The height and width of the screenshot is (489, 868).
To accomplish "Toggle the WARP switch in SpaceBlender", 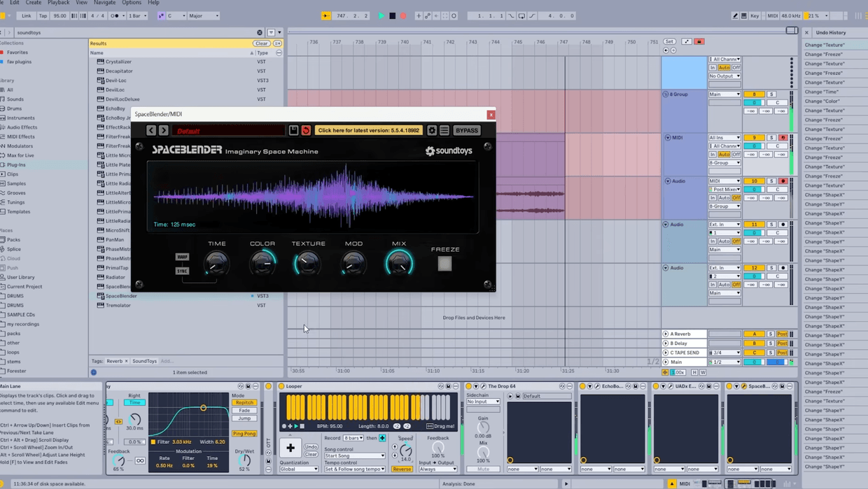I will coord(182,257).
